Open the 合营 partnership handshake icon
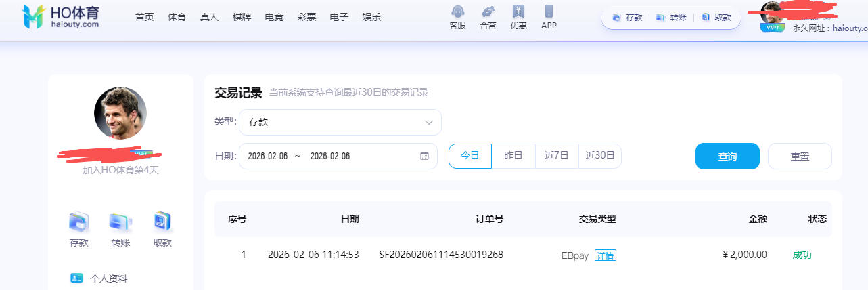This screenshot has height=290, width=868. click(x=488, y=12)
